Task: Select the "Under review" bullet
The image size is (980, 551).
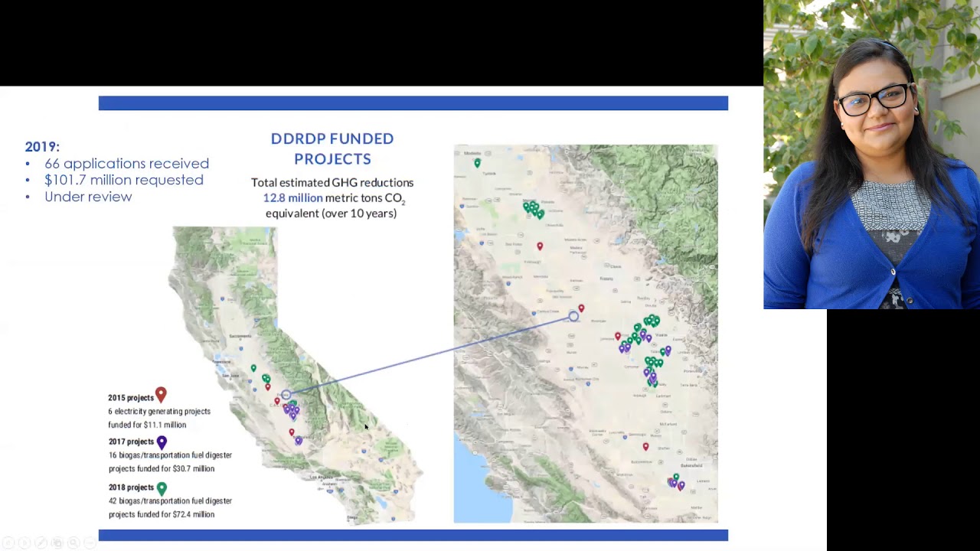Action: coord(88,197)
